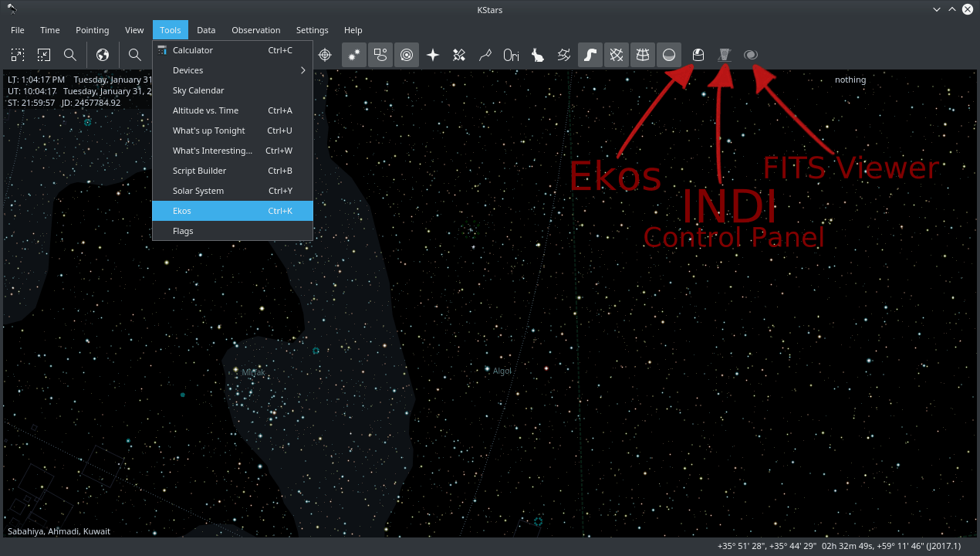This screenshot has height=556, width=980.
Task: Launch Ekos from the toolbar
Action: pos(698,55)
